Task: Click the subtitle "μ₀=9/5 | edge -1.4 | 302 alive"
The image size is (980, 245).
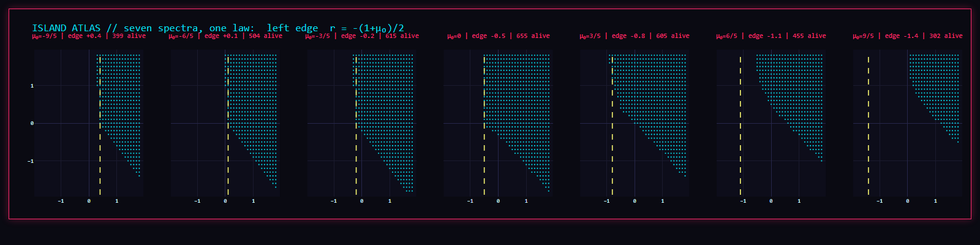Action: click(908, 36)
